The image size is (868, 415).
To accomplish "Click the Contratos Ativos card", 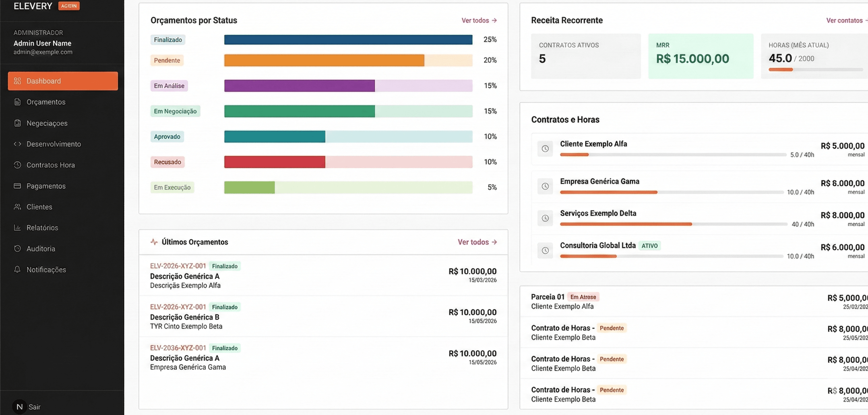I will click(586, 56).
